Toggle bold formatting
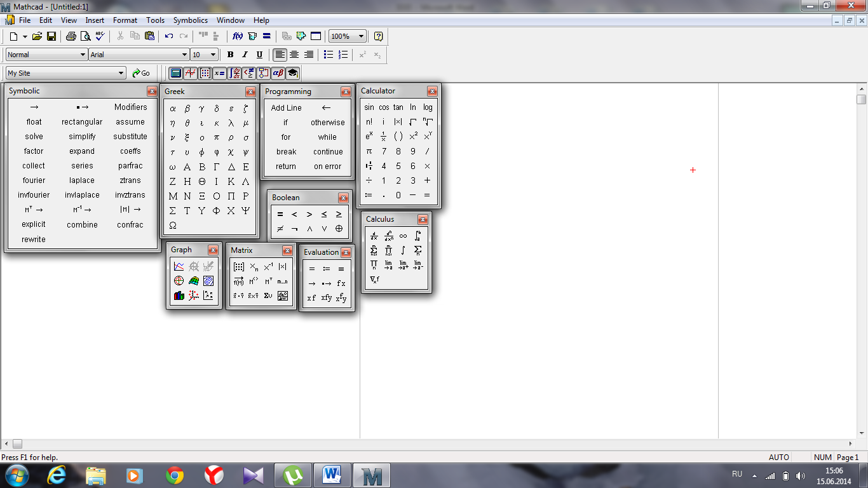 click(230, 55)
